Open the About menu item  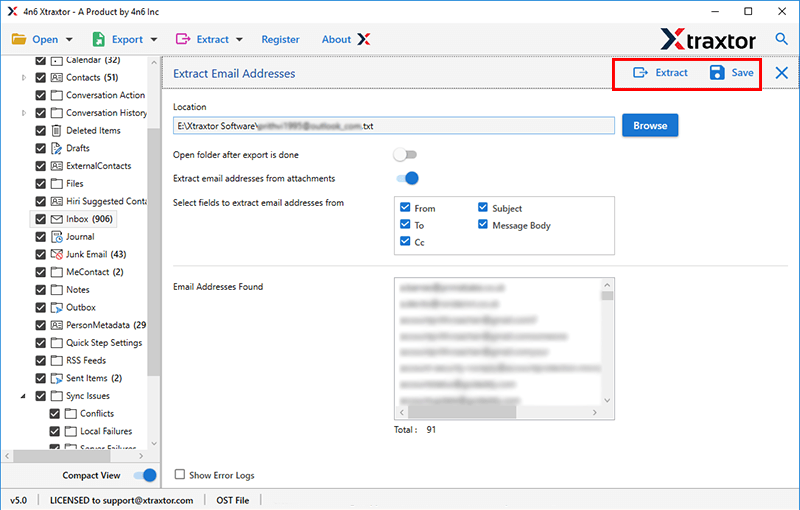(336, 39)
